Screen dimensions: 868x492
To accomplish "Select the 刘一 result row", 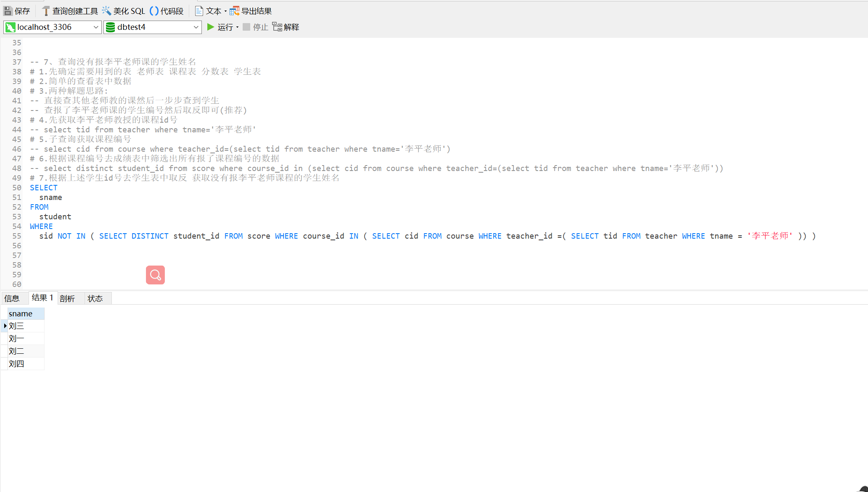I will point(25,338).
